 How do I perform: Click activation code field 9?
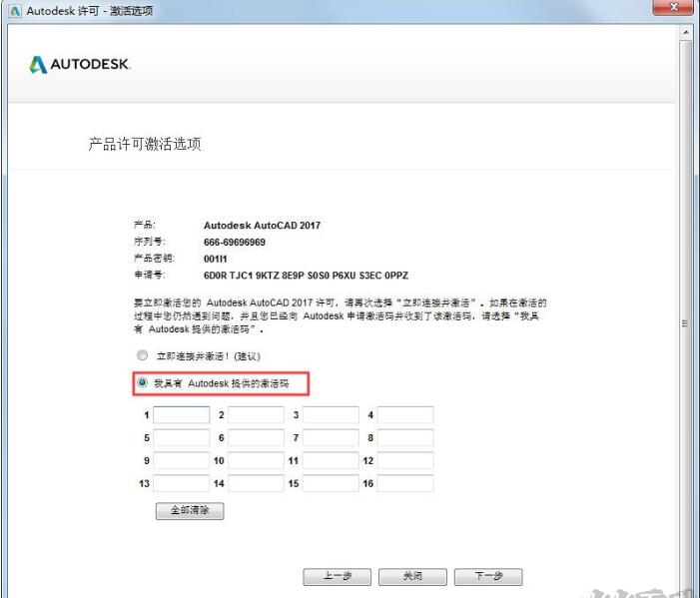pos(182,460)
